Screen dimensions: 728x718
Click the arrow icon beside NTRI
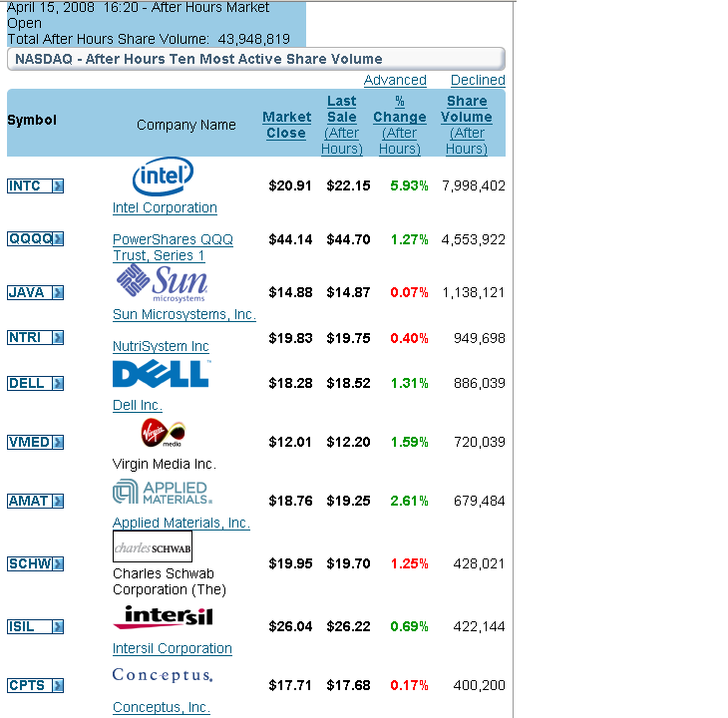[58, 337]
